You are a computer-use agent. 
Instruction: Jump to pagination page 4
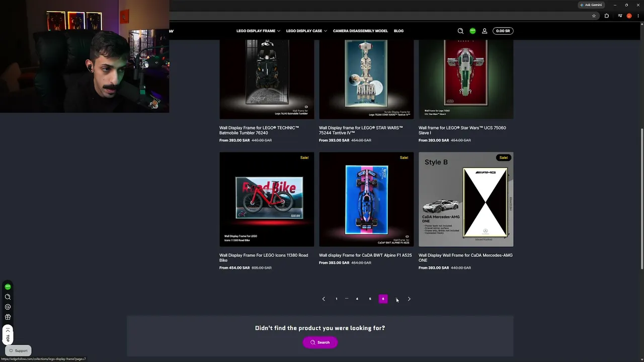click(357, 299)
